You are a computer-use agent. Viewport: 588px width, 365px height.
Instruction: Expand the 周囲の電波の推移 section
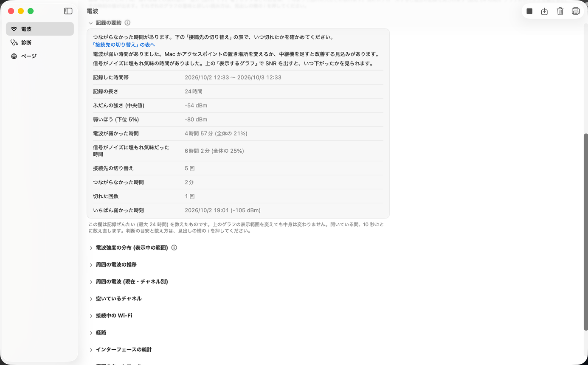tap(91, 265)
